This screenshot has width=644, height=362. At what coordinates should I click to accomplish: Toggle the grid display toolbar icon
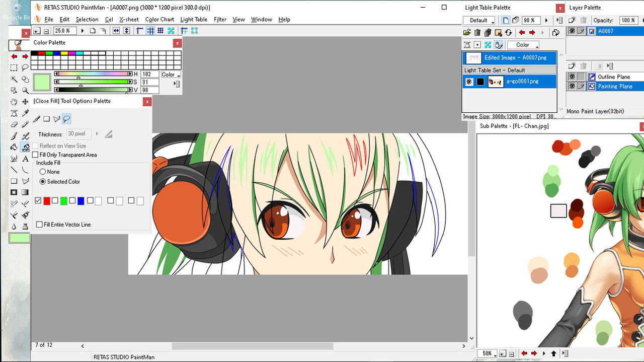tap(150, 31)
